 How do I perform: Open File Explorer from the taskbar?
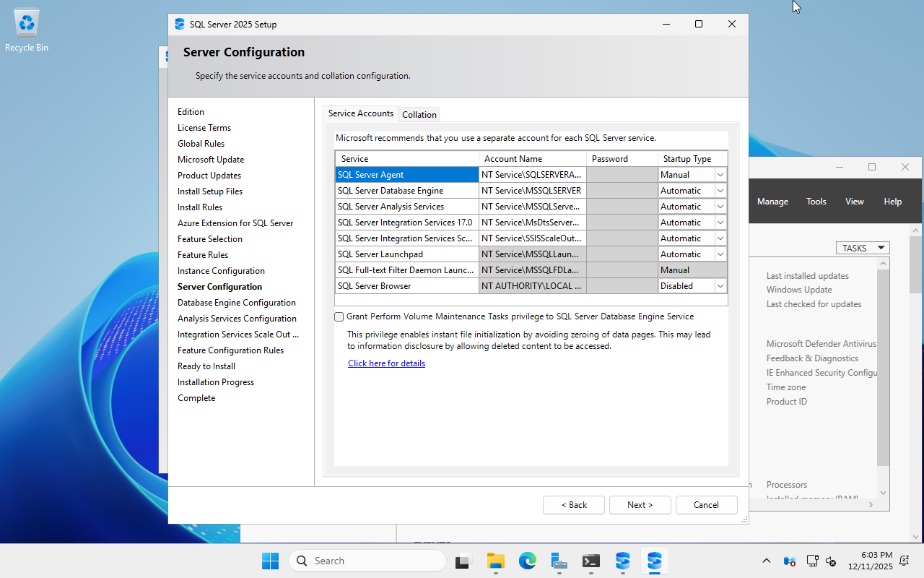(x=495, y=561)
